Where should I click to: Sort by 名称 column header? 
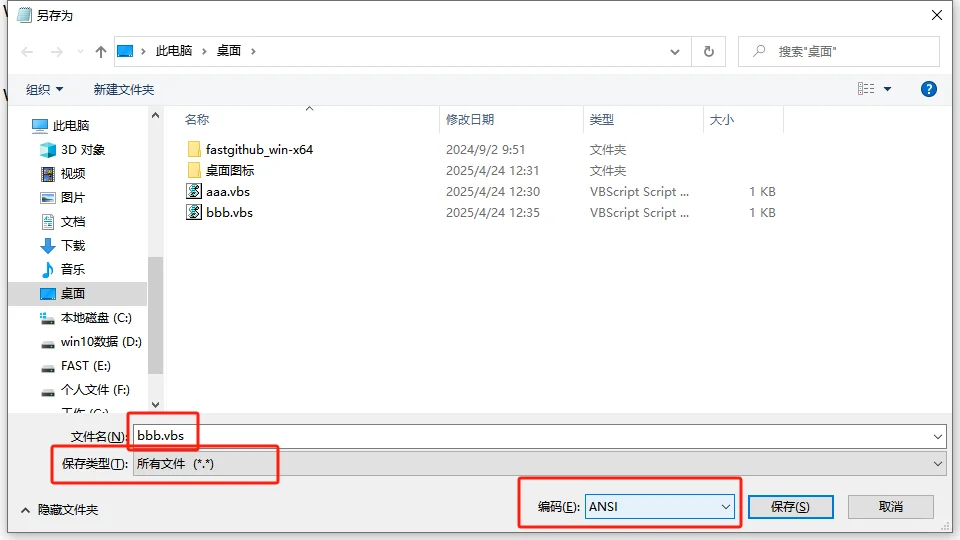[197, 119]
